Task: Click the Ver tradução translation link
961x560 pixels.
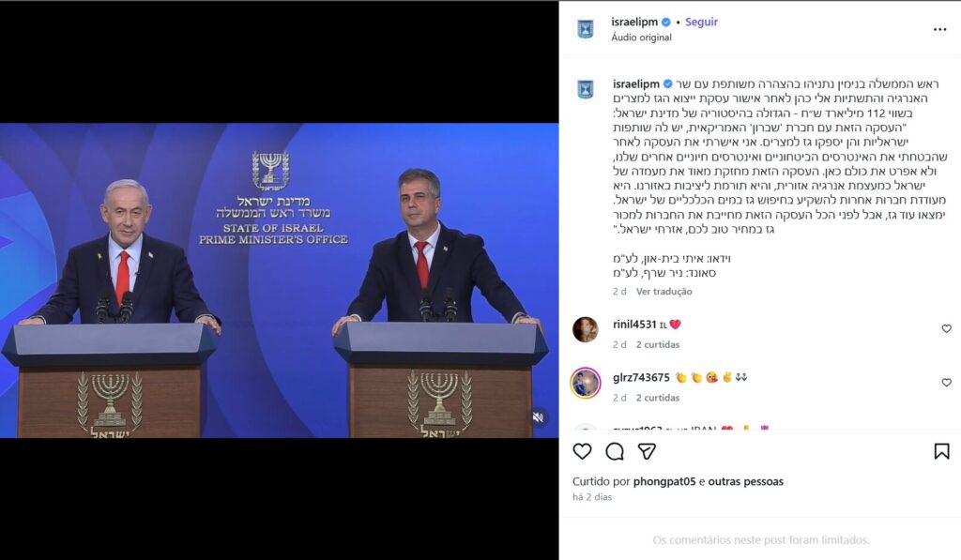Action: pos(664,292)
